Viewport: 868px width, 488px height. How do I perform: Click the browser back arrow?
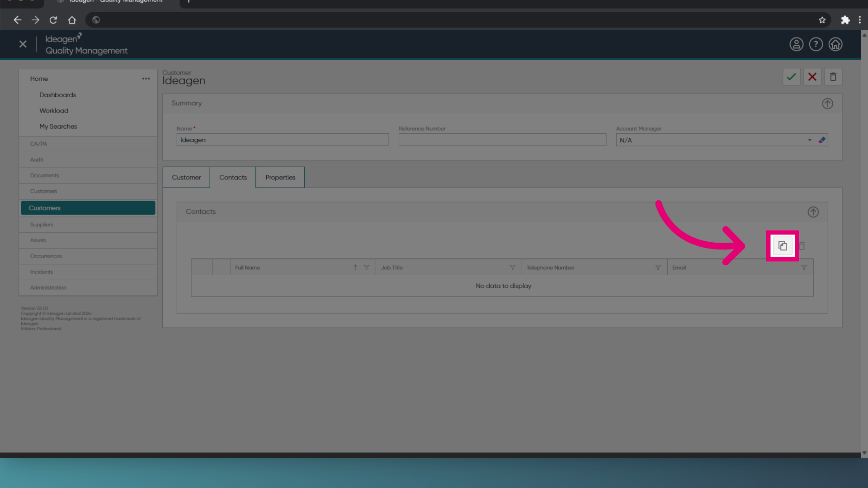18,20
